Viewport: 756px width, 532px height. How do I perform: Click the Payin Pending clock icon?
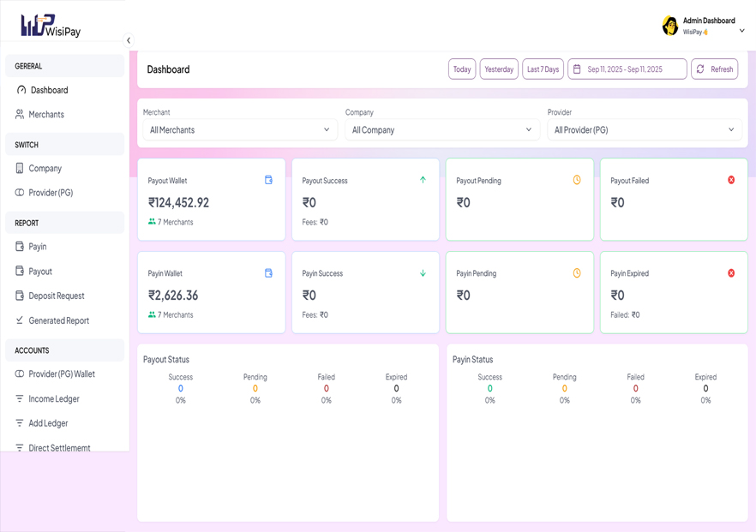577,272
